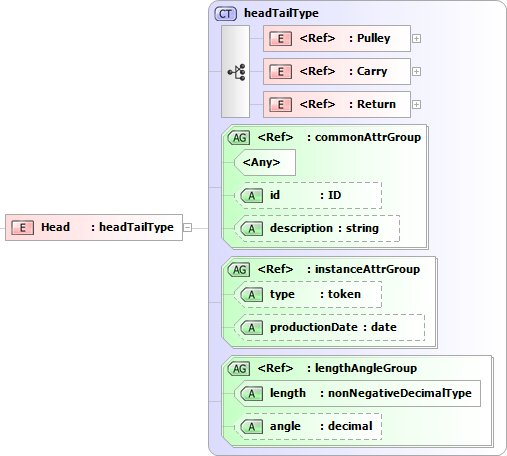507x456 pixels.
Task: Expand the Return element reference
Action: coord(416,105)
